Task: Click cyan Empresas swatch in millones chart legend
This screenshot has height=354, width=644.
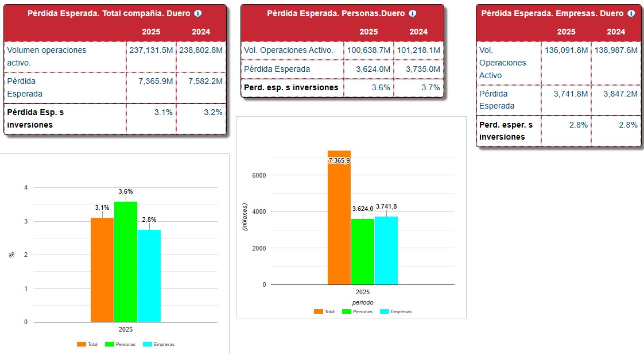Action: click(x=385, y=311)
